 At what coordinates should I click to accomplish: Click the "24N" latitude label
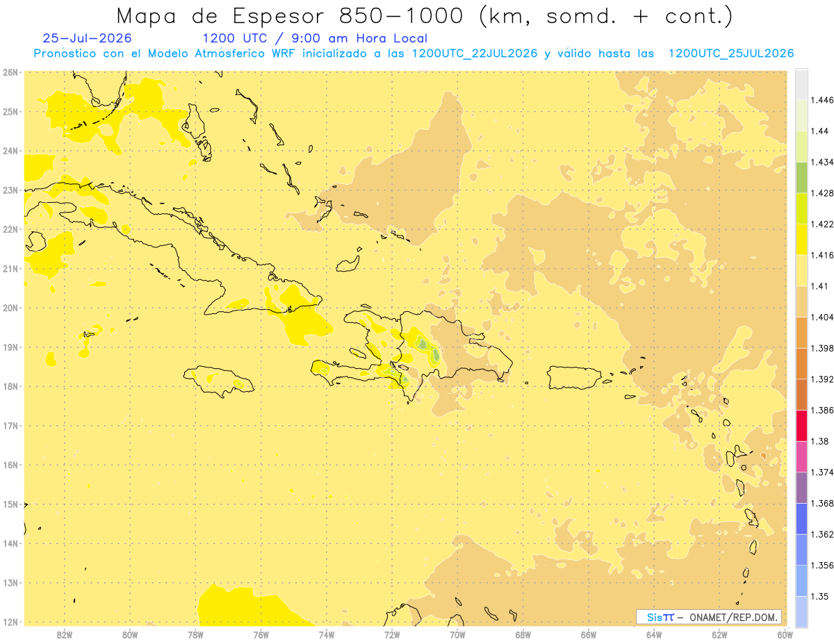tap(10, 151)
